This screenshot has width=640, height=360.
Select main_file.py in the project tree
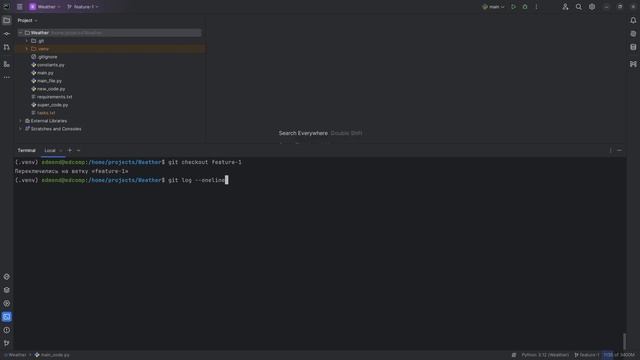tap(47, 81)
